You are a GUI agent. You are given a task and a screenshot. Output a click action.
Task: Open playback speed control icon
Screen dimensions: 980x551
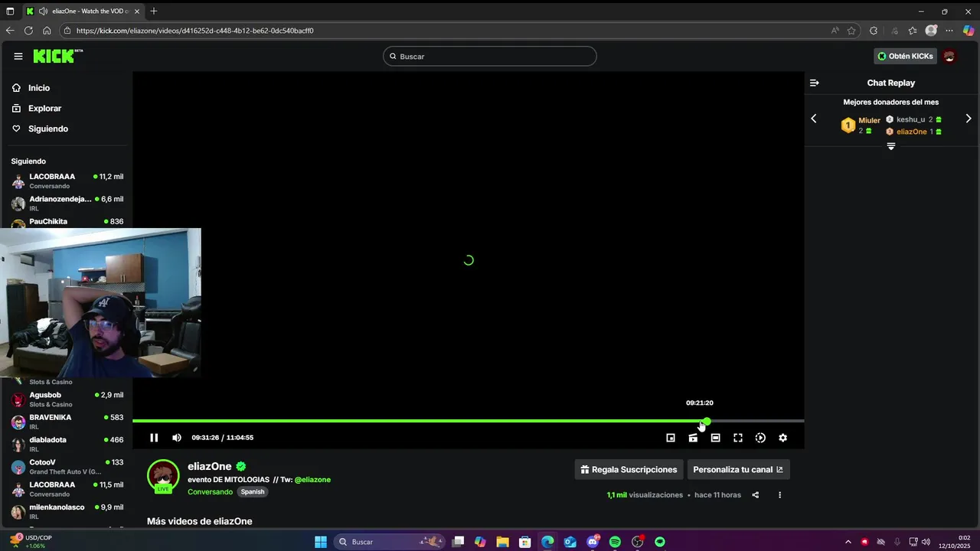point(760,438)
